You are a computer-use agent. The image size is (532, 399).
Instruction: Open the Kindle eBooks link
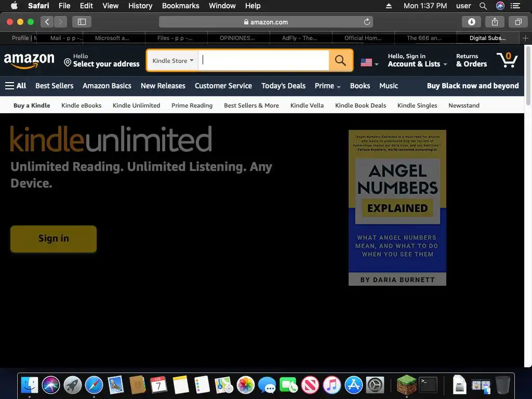click(82, 105)
